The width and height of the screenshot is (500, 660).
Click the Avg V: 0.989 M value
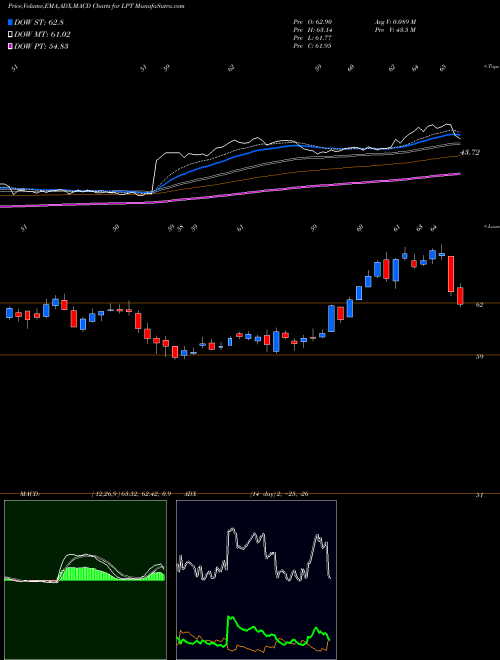[395, 22]
